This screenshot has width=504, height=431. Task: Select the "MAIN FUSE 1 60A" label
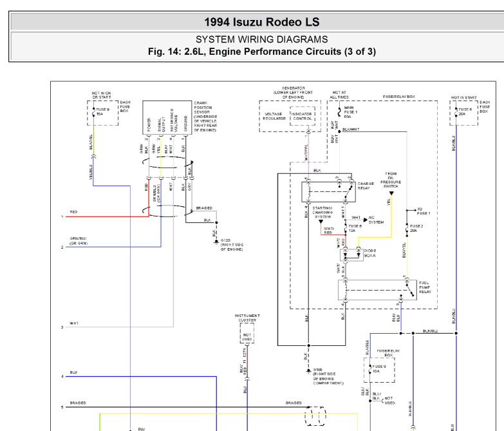(x=351, y=112)
